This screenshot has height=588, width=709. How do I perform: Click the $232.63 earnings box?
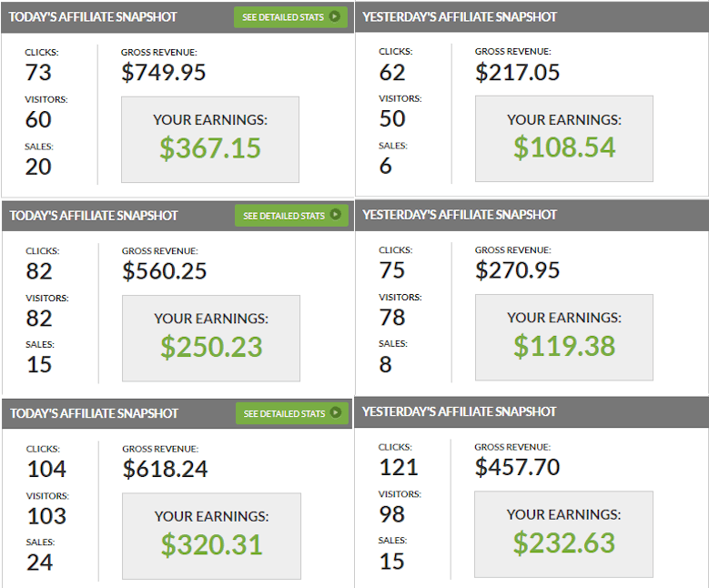pos(563,533)
